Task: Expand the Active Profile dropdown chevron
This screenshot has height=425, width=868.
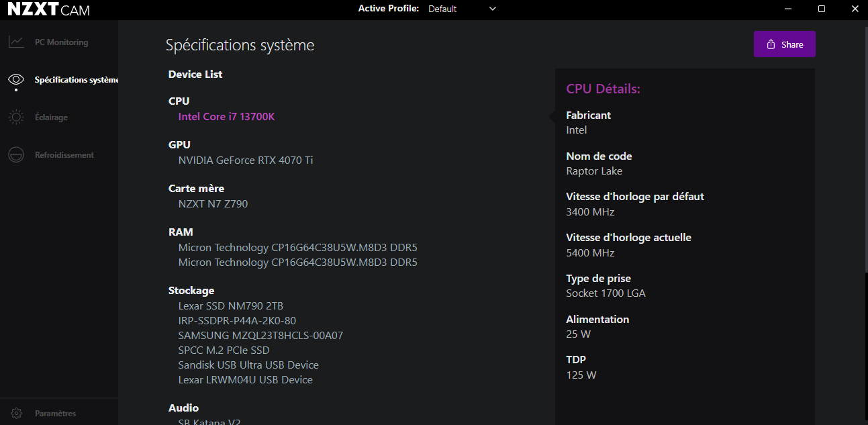Action: [x=493, y=9]
